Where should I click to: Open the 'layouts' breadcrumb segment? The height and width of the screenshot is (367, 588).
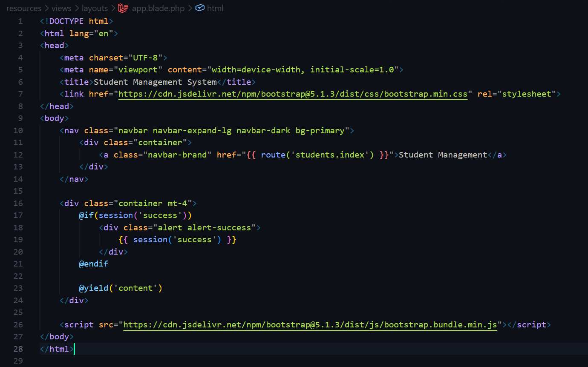click(95, 8)
